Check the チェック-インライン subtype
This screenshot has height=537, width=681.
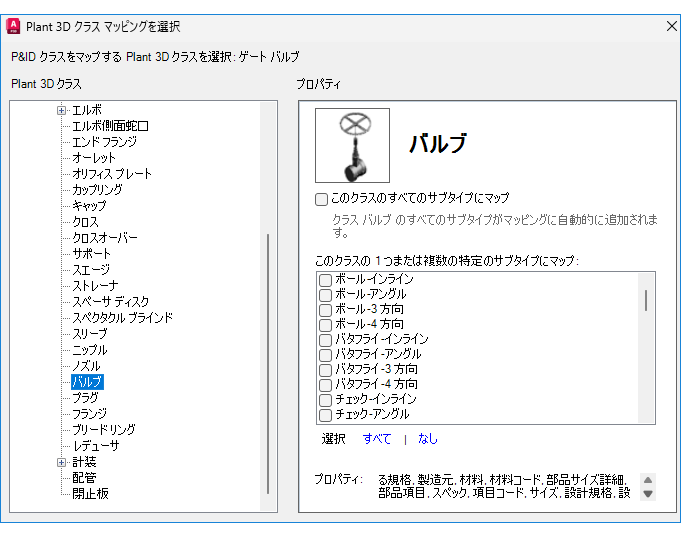click(x=325, y=400)
